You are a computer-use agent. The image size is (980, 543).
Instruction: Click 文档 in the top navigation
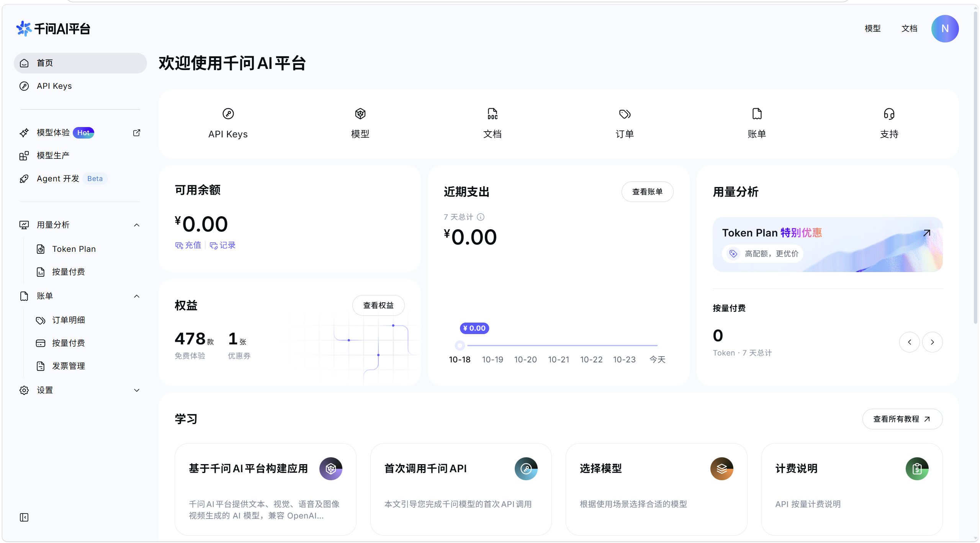pos(909,29)
